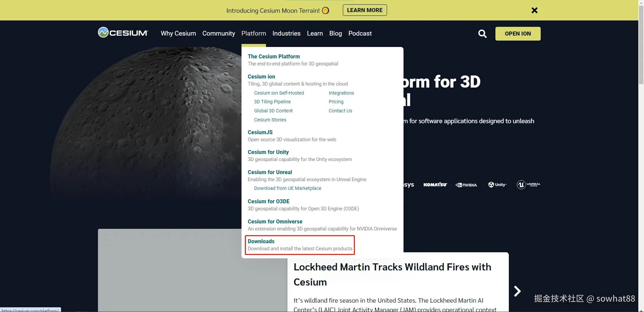Image resolution: width=644 pixels, height=312 pixels.
Task: Click the Introducing Cesium Moon Terrain text
Action: click(273, 10)
